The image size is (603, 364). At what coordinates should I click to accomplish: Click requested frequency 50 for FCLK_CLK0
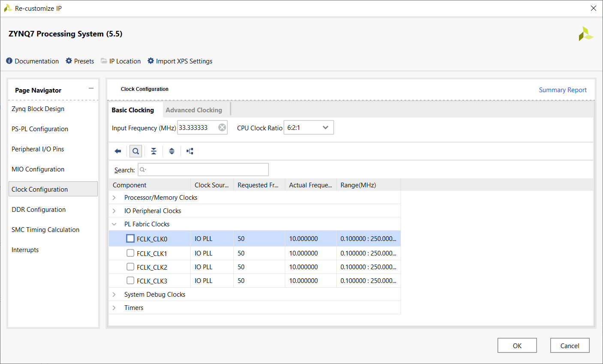259,238
